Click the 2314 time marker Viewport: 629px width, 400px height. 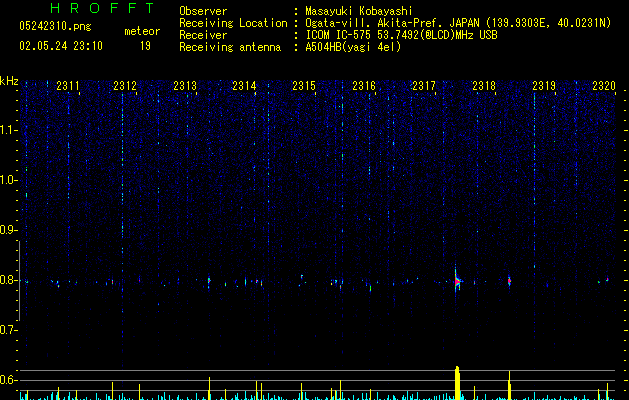pyautogui.click(x=244, y=86)
